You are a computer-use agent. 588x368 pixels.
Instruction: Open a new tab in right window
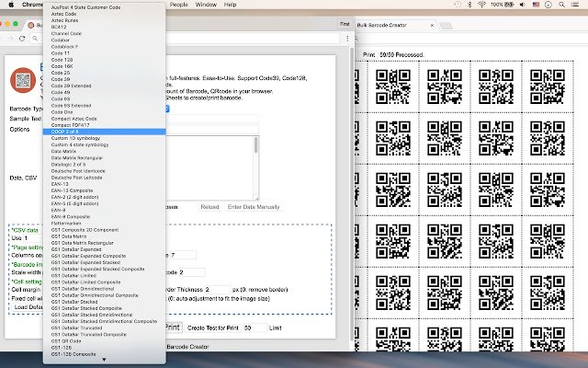(446, 26)
